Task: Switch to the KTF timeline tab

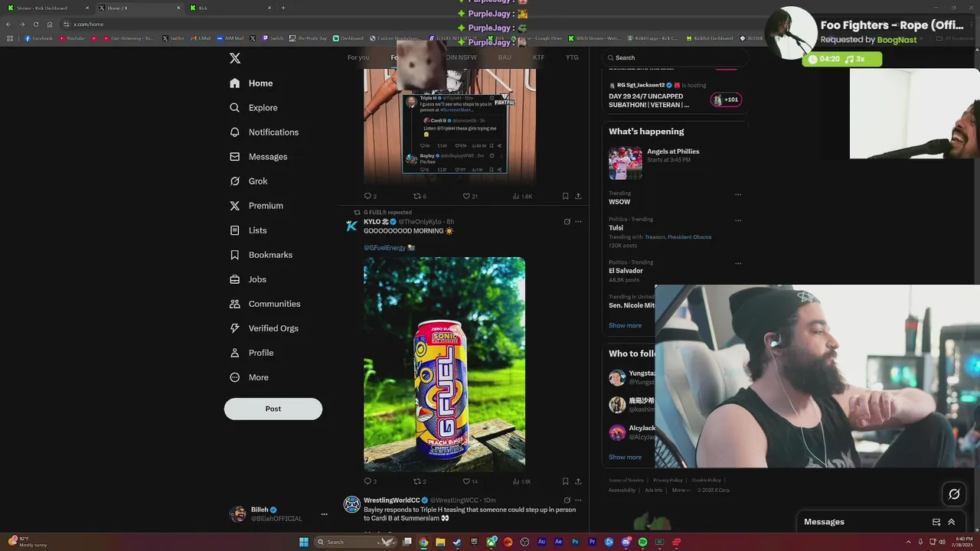Action: pos(538,57)
